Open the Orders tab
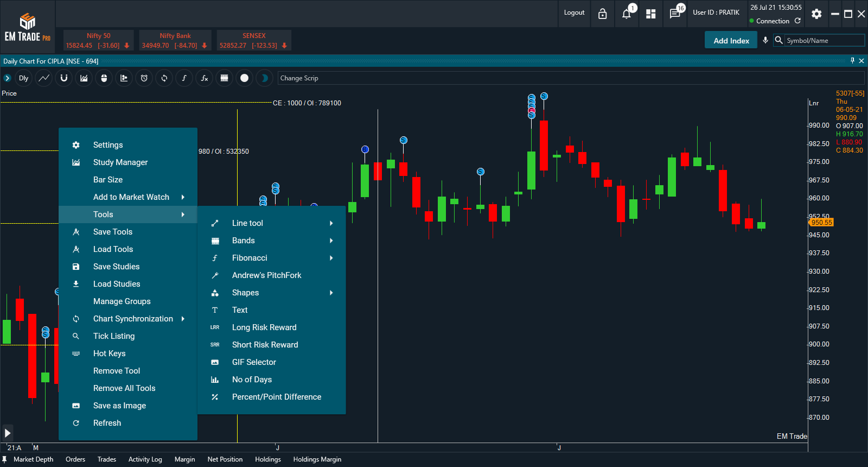 tap(75, 459)
